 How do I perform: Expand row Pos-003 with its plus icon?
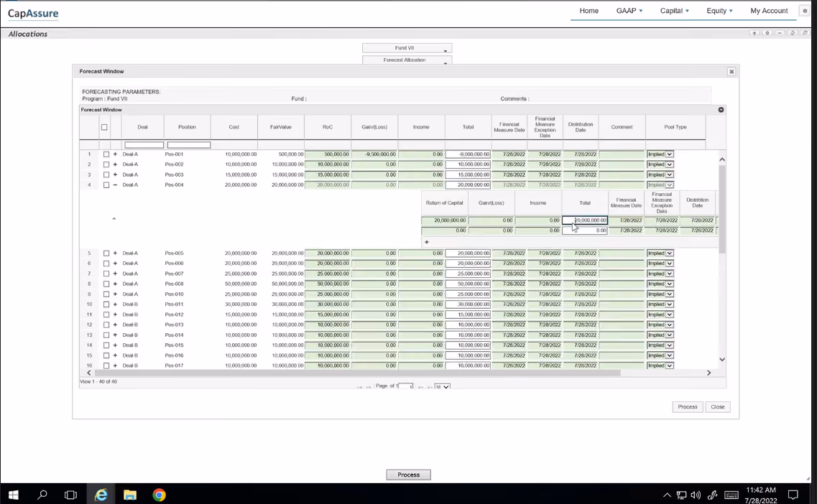[x=115, y=175]
